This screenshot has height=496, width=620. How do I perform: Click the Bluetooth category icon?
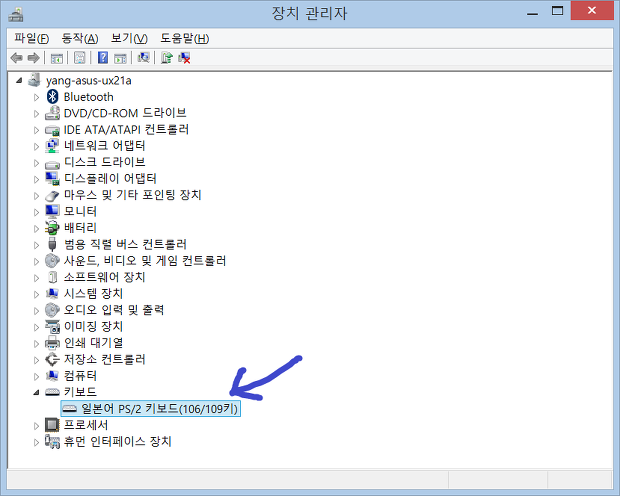point(52,97)
